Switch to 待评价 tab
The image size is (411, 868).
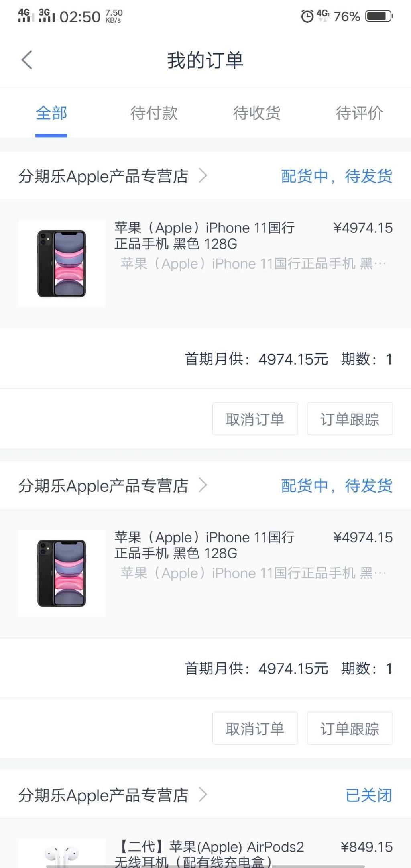[x=360, y=113]
